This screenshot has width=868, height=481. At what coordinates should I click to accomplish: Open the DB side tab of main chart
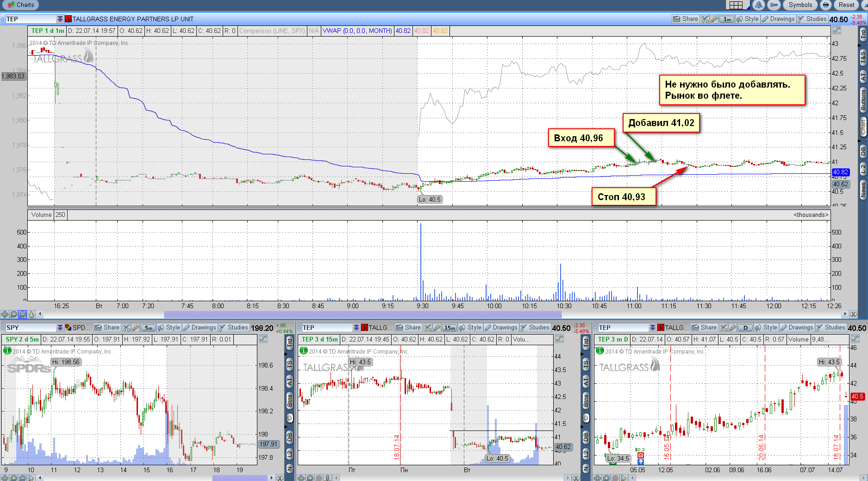863,151
